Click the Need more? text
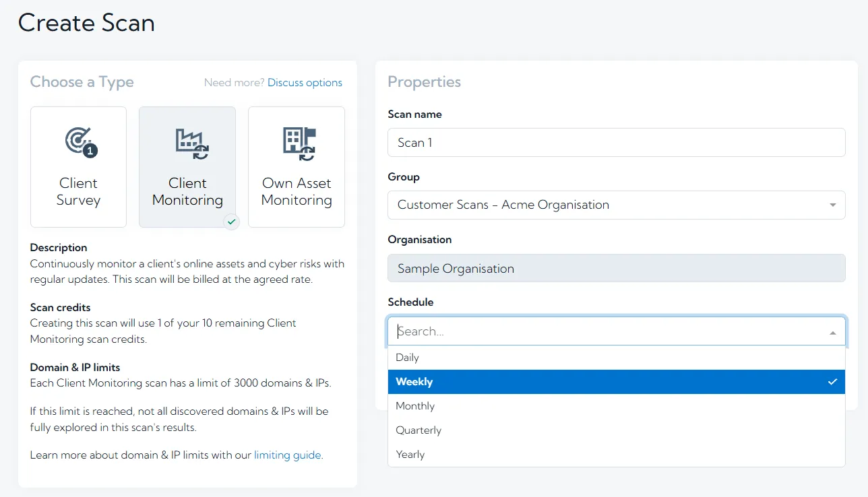868x497 pixels. (x=234, y=83)
